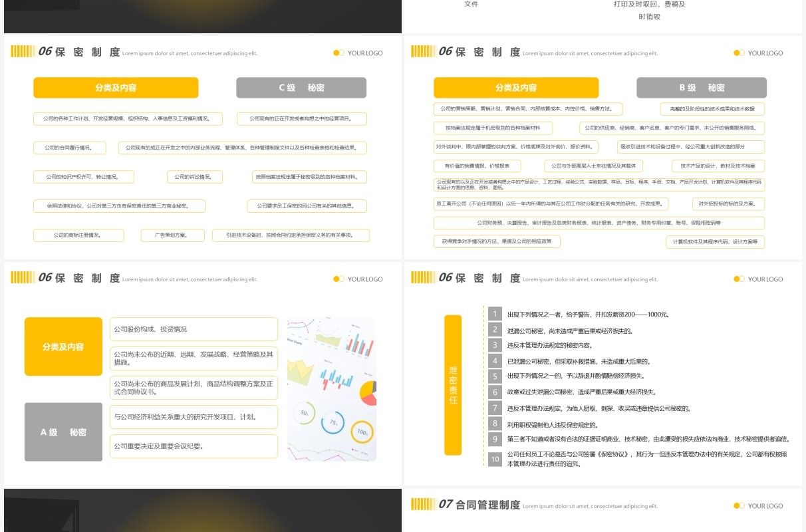Select '公司的各种工作计划、开发经营规模…' text box
This screenshot has width=806, height=532.
128,119
